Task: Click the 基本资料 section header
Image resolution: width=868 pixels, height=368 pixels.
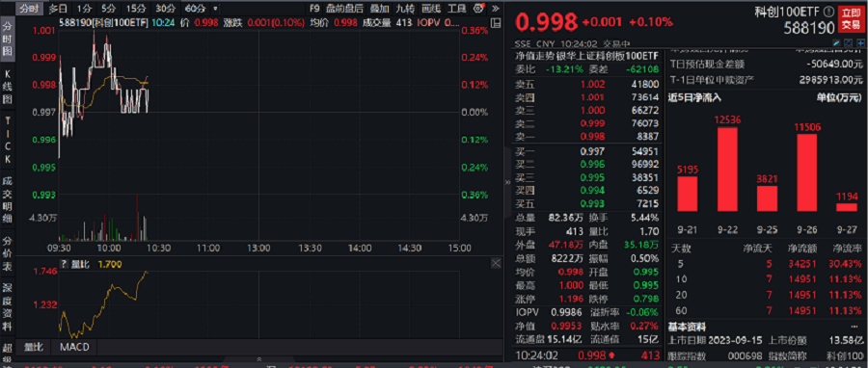Action: coord(687,328)
